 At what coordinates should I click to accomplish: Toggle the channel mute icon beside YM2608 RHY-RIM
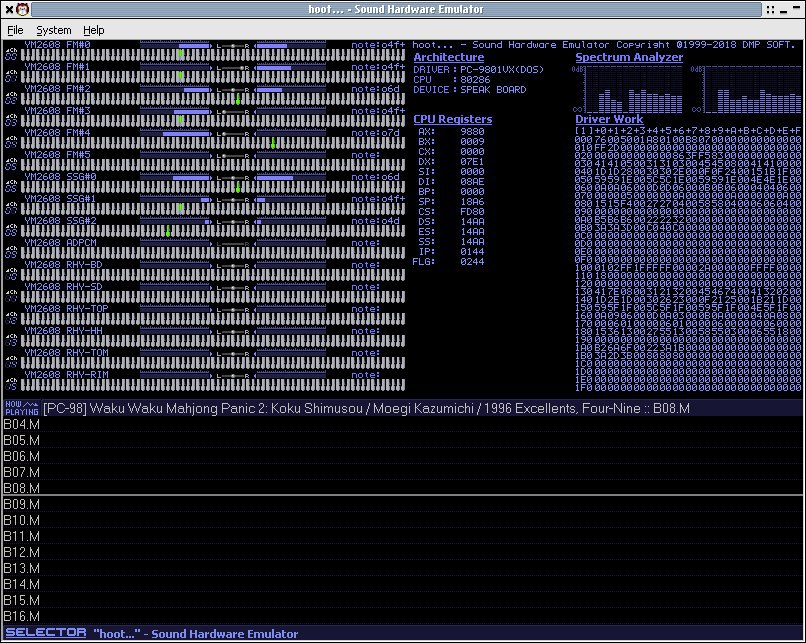pyautogui.click(x=11, y=385)
